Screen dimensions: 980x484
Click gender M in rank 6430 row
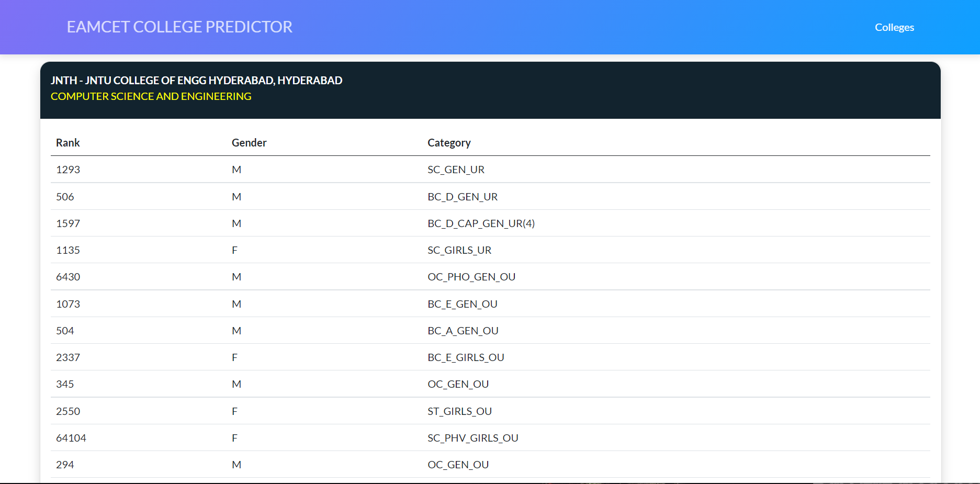click(x=236, y=277)
